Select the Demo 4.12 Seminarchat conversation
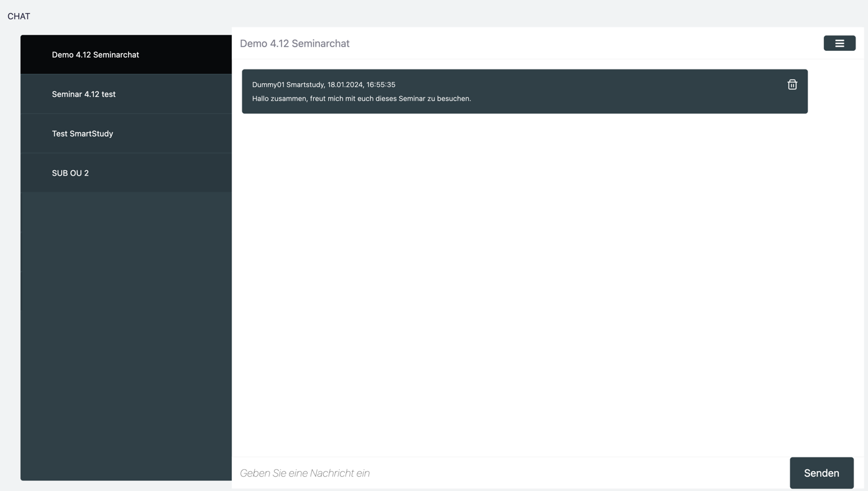 click(x=95, y=55)
